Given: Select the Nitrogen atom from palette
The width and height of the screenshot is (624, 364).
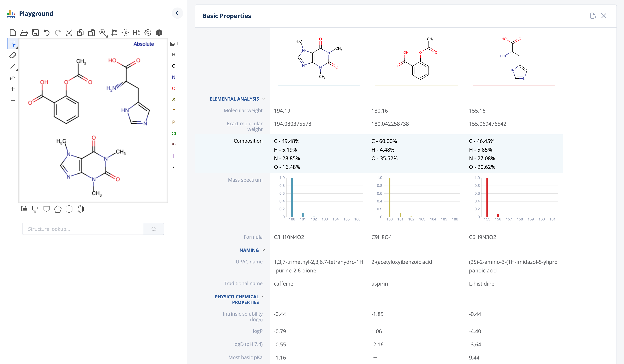Looking at the screenshot, I should tap(174, 77).
